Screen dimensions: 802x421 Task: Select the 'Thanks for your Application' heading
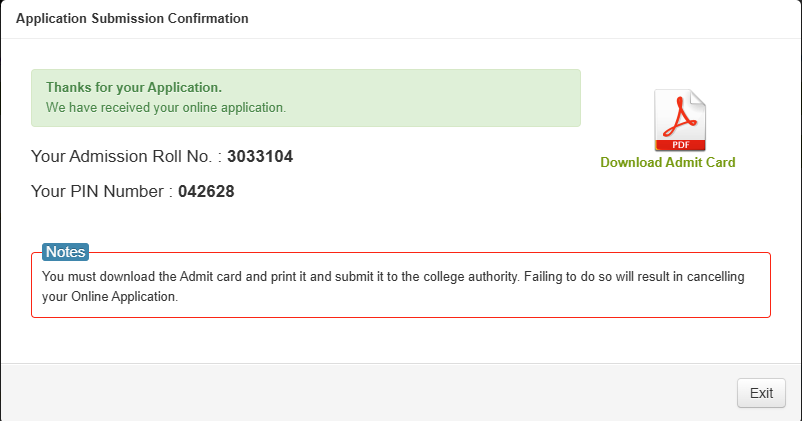tap(134, 87)
